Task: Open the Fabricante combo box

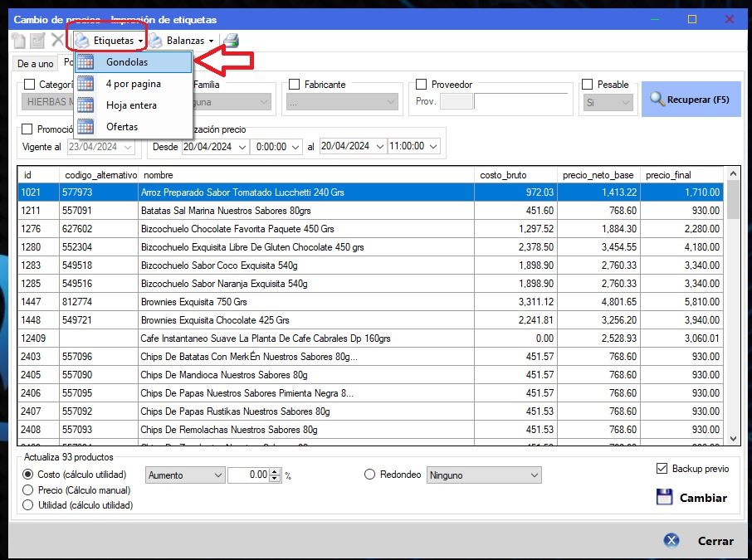Action: click(x=342, y=102)
